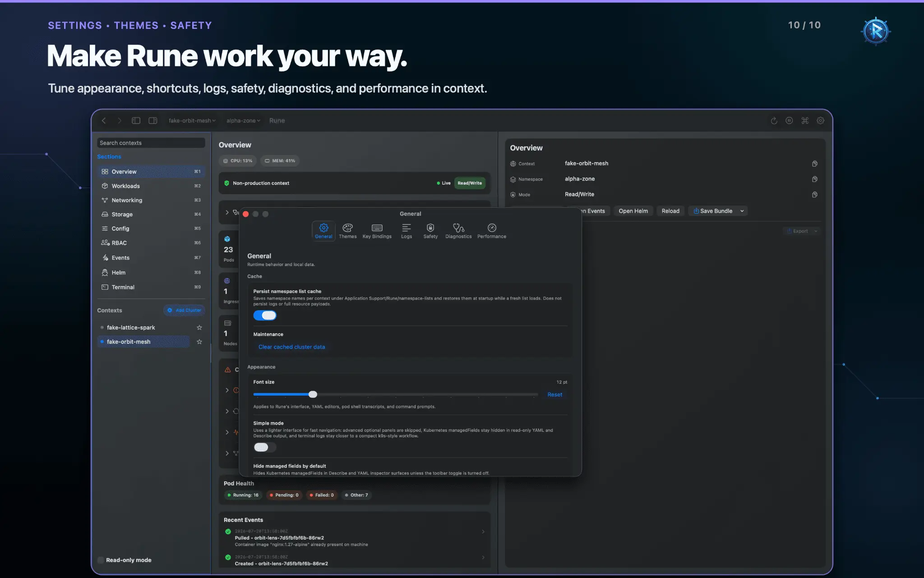This screenshot has width=924, height=578.
Task: Open the fake-orbit-mesh context dropdown
Action: click(x=192, y=121)
